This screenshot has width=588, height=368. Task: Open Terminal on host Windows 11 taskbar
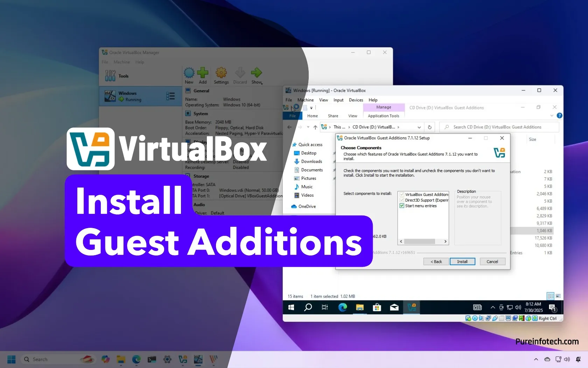click(152, 359)
